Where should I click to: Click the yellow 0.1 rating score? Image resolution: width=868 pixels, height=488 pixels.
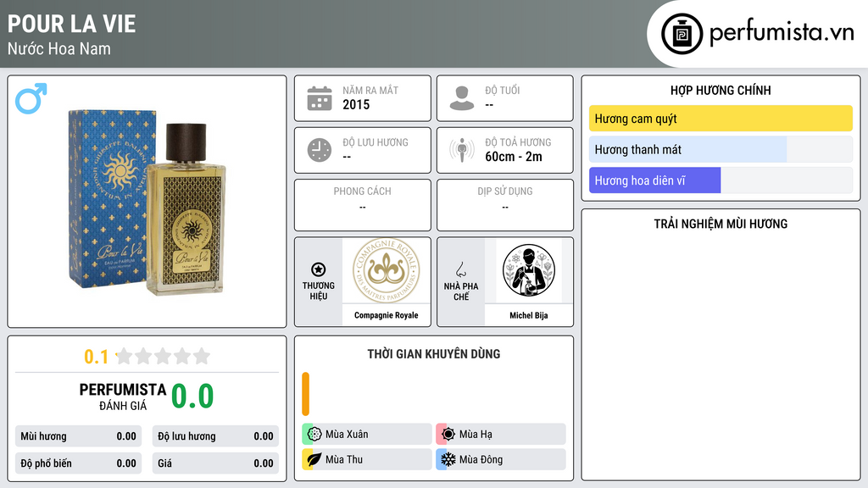coord(97,357)
